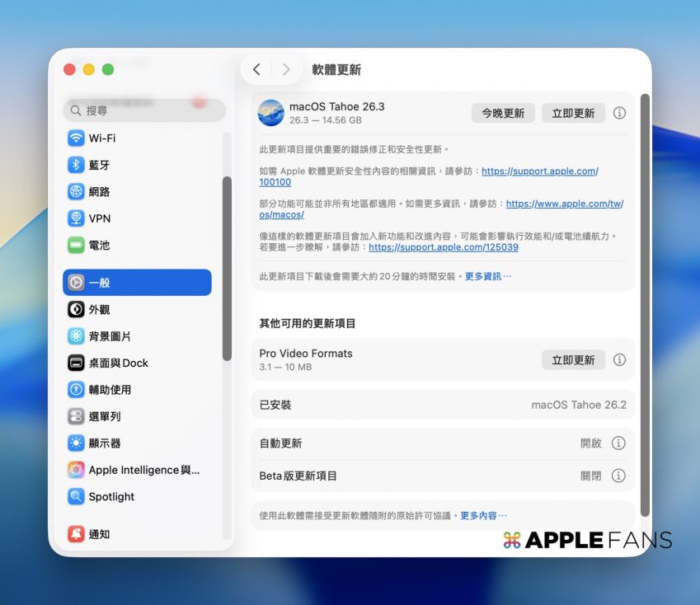The height and width of the screenshot is (605, 700).
Task: Click the sidebar vertical scrollbar
Action: pyautogui.click(x=227, y=268)
